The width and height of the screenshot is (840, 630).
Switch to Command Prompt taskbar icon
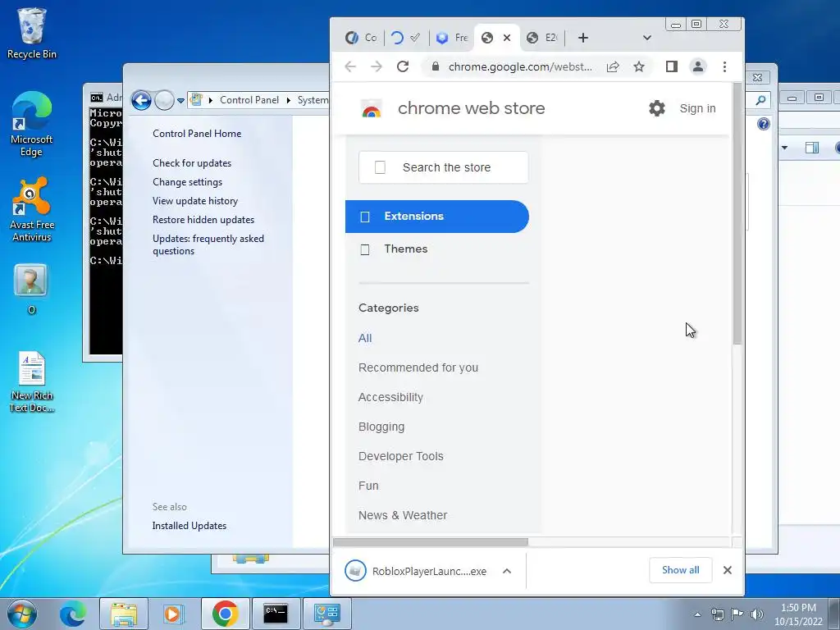276,614
